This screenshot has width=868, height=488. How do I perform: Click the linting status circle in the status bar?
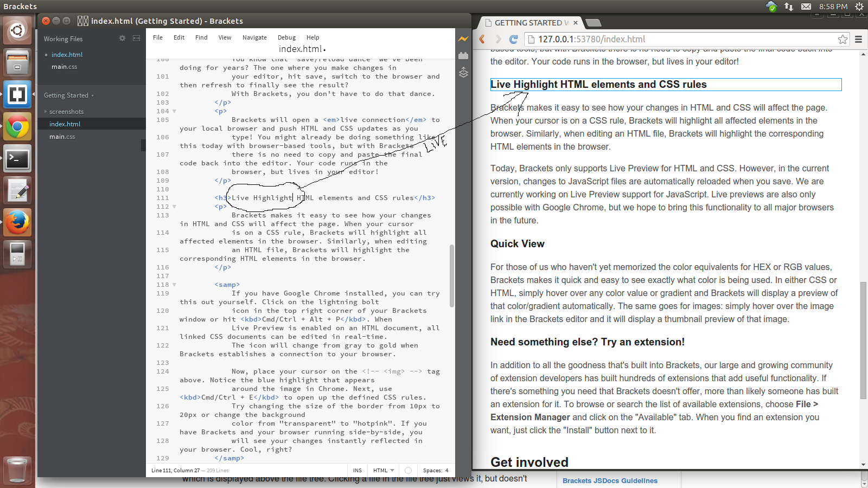pos(407,470)
